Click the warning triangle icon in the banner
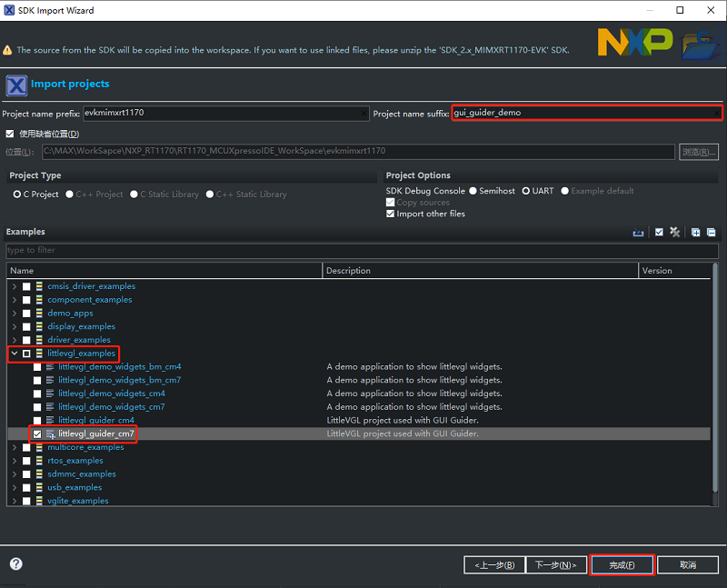Image resolution: width=727 pixels, height=588 pixels. pos(7,50)
